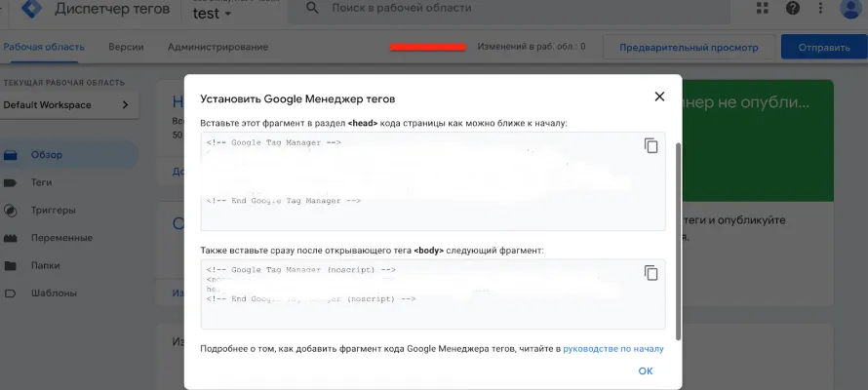Expand the Default Workspace selector
This screenshot has height=390, width=868.
click(69, 104)
